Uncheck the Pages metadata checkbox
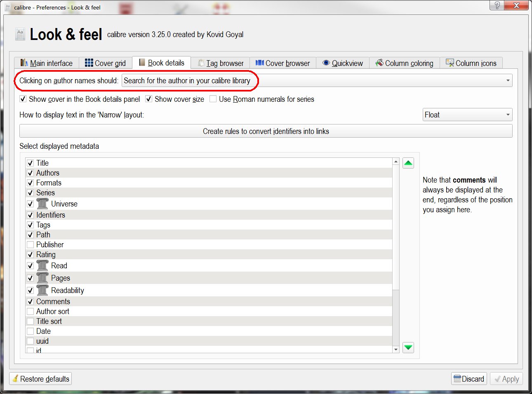Viewport: 532px width, 394px height. 31,278
